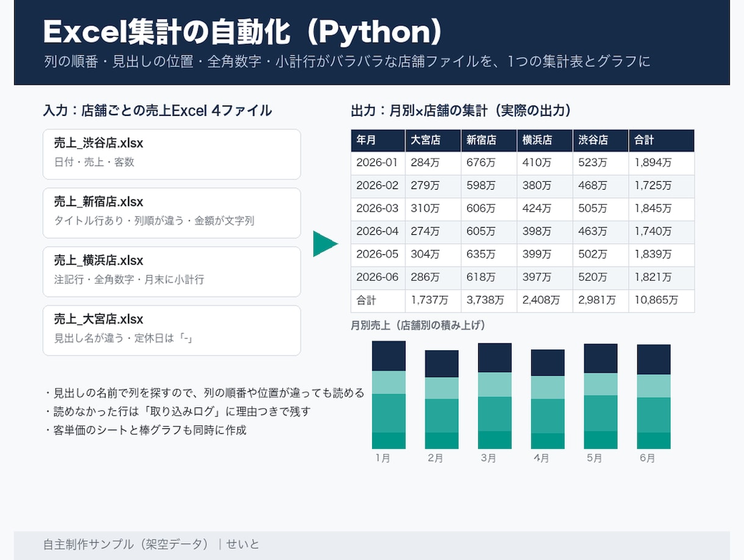
Task: Click chart title '月別売上（店舗別の積み上げ）'
Action: pos(418,326)
